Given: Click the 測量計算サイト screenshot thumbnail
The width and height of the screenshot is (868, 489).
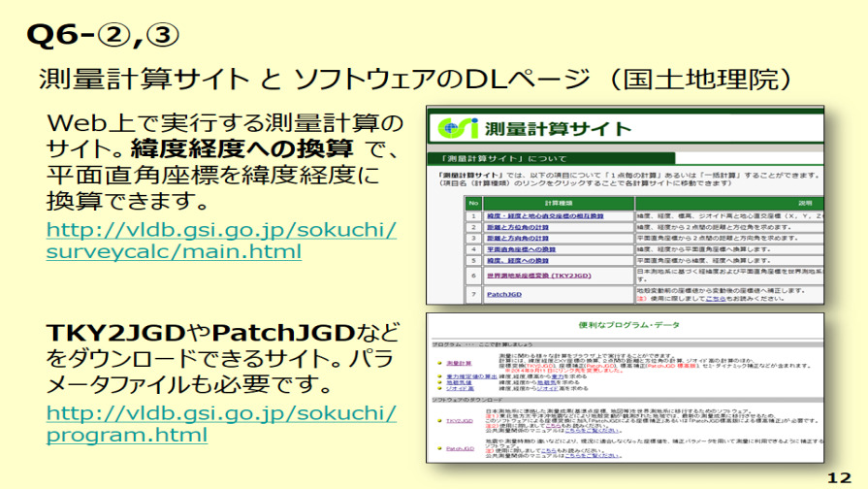Looking at the screenshot, I should [626, 206].
